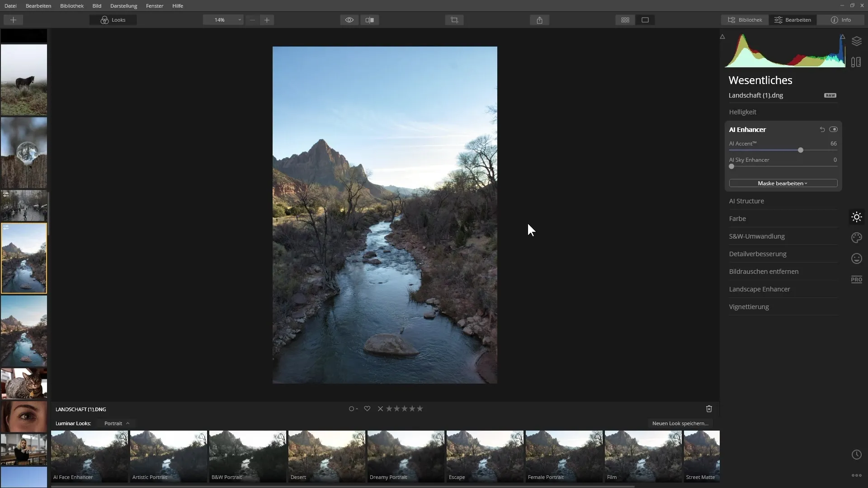Image resolution: width=868 pixels, height=488 pixels.
Task: Adjust the AI Sky Enhancer slider handle
Action: [731, 166]
